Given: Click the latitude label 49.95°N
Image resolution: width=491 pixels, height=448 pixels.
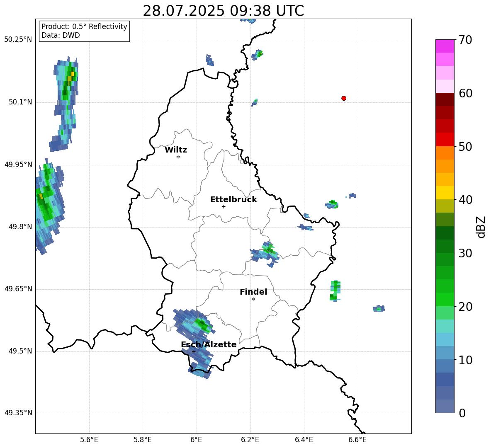Looking at the screenshot, I should pyautogui.click(x=18, y=165).
